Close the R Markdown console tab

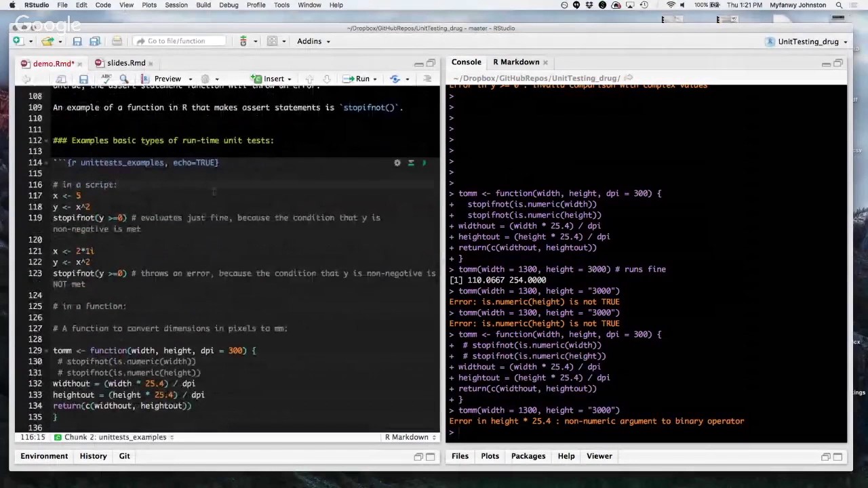(545, 62)
